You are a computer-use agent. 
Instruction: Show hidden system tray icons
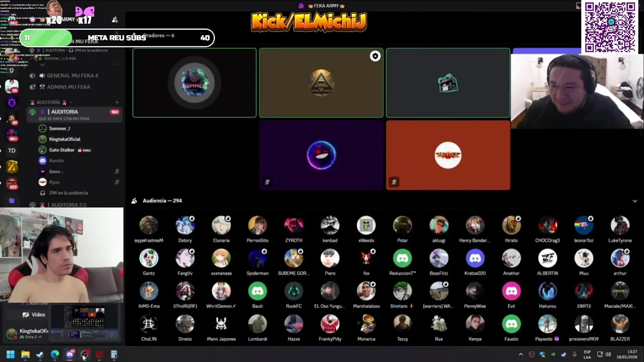(521, 354)
